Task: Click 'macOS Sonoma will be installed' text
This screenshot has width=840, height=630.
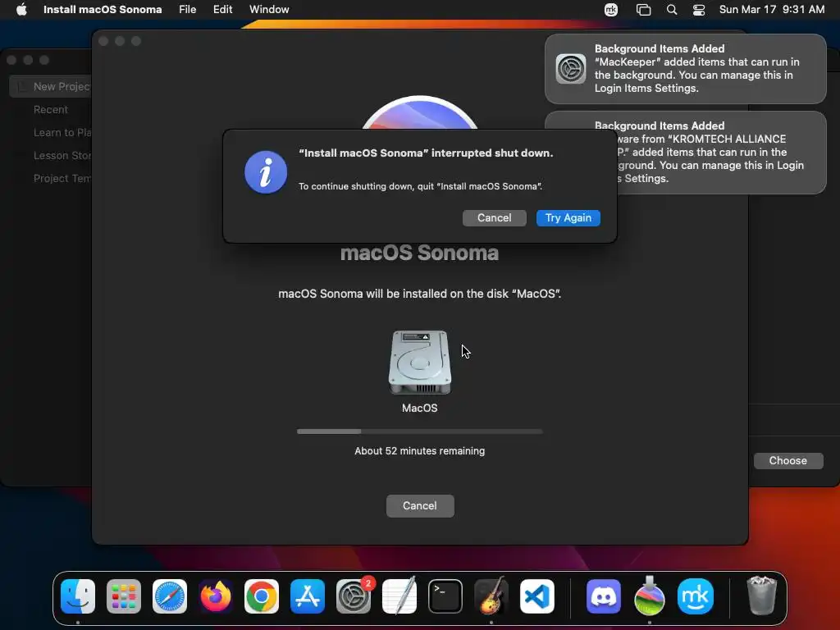Action: point(419,294)
